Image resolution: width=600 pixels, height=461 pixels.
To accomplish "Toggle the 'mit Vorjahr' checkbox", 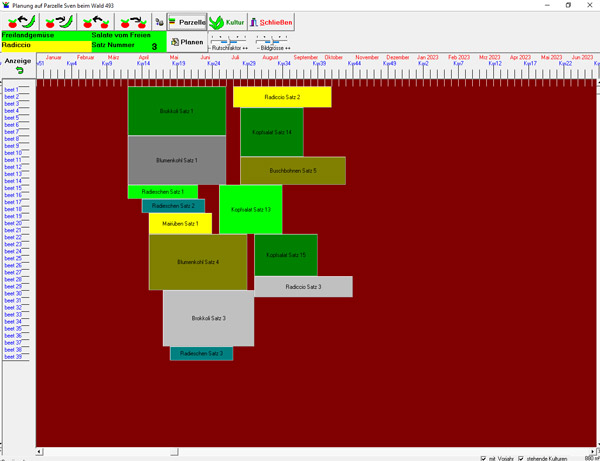I will pyautogui.click(x=484, y=458).
